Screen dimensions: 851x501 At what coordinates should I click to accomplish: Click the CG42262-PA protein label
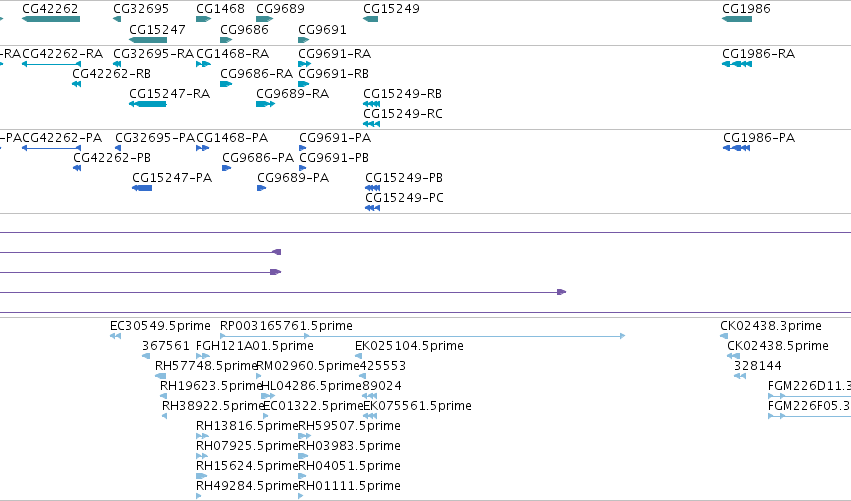coord(62,138)
